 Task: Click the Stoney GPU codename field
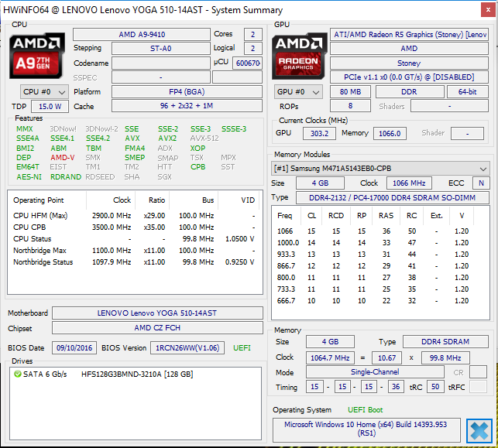(x=410, y=63)
